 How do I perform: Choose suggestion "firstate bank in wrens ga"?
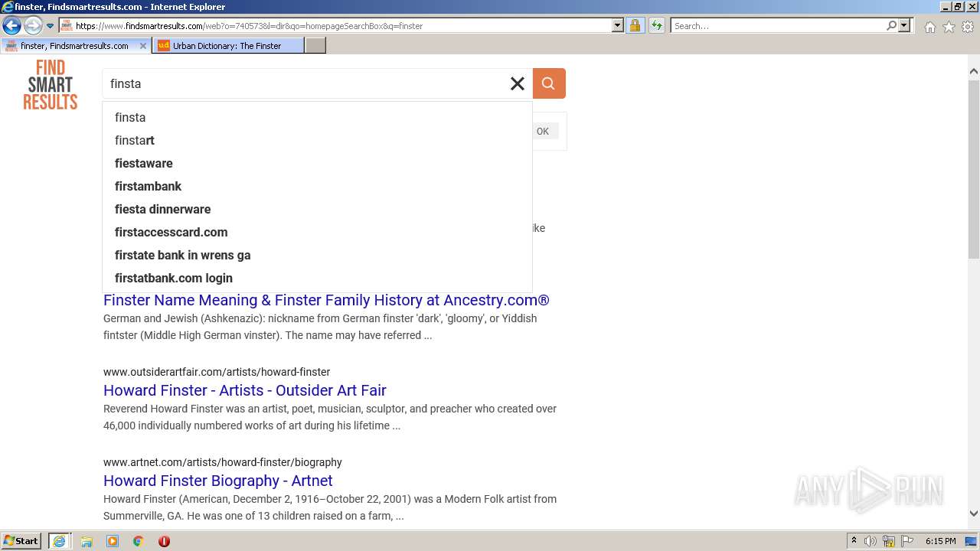pos(317,255)
